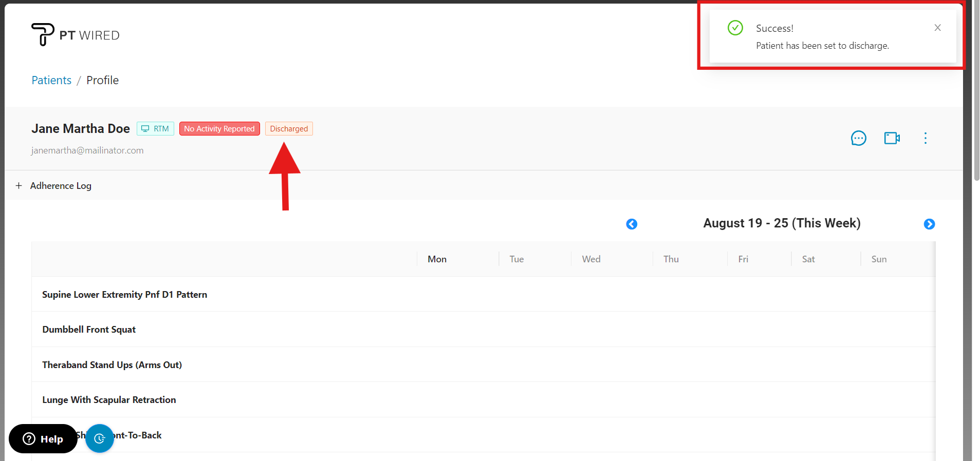
Task: Navigate to Patients breadcrumb link
Action: point(51,80)
